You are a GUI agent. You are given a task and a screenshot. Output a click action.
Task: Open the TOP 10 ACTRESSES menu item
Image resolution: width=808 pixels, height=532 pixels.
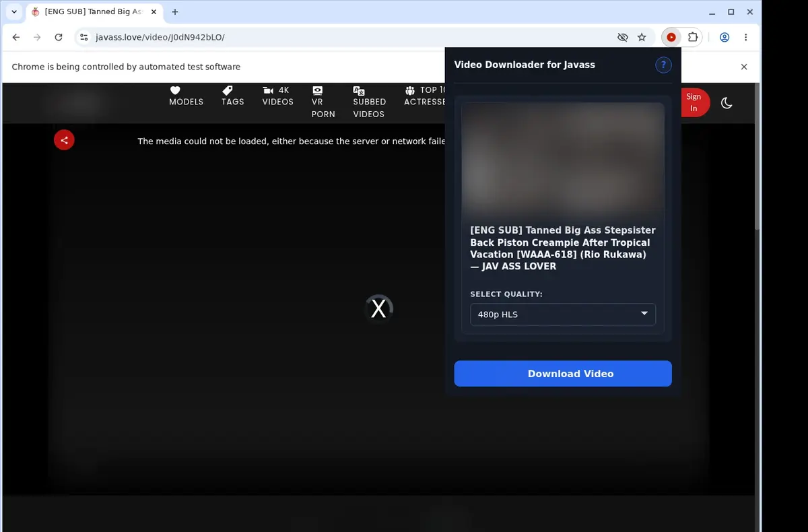click(425, 96)
